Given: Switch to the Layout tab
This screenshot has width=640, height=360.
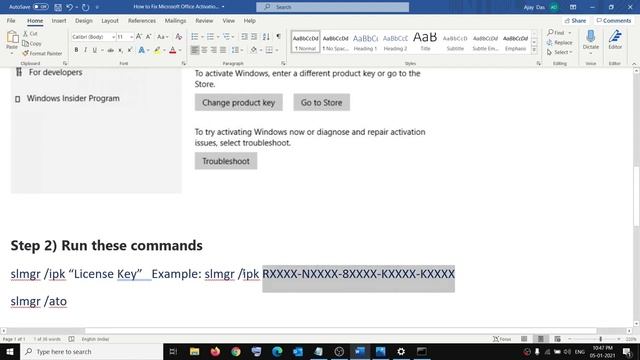Looking at the screenshot, I should 110,20.
